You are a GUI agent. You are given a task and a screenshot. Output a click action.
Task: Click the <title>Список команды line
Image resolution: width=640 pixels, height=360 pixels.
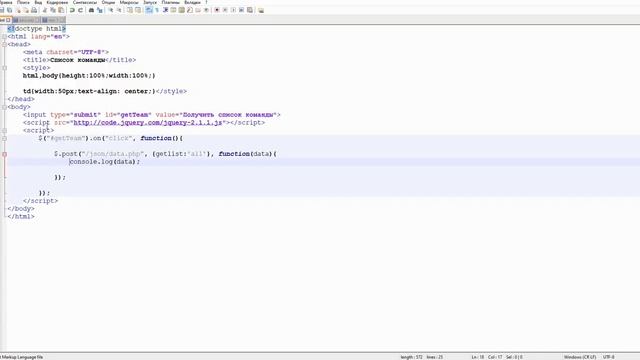(80, 60)
